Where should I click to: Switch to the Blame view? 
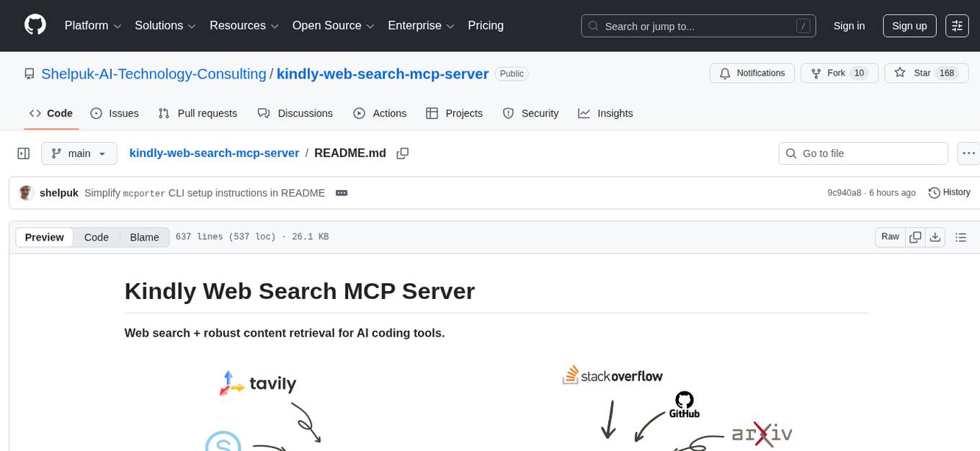pyautogui.click(x=144, y=237)
